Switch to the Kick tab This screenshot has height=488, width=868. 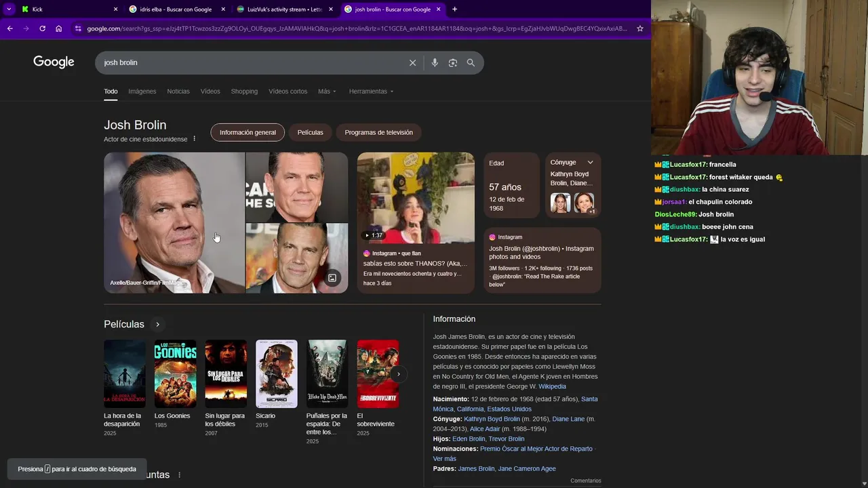(68, 9)
